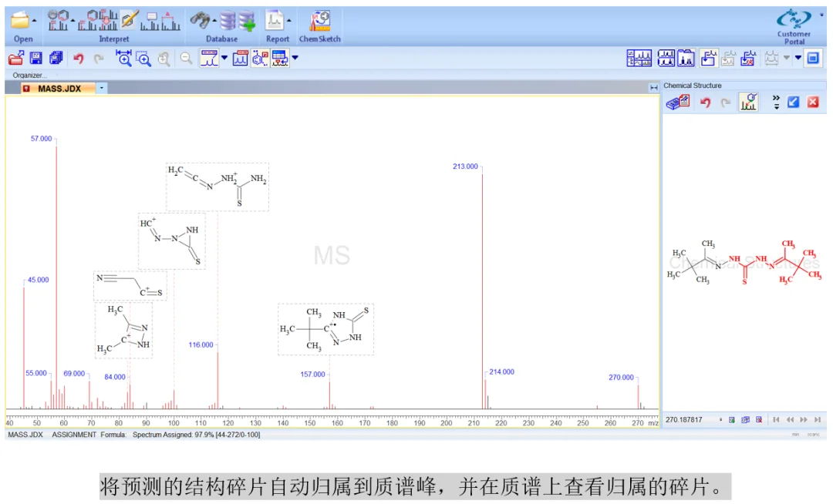Click the tabbed spectra view icon
Image resolution: width=833 pixels, height=504 pixels.
(x=686, y=58)
